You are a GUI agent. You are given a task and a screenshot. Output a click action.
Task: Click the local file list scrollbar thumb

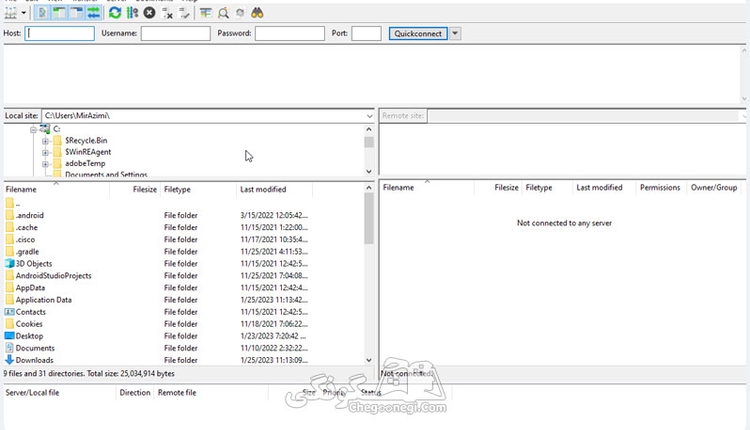369,219
